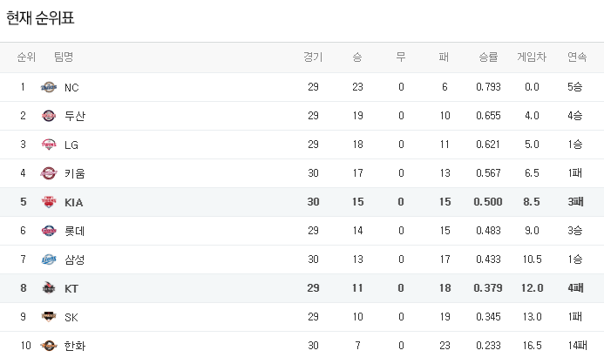Select the 승률 column header

click(488, 57)
